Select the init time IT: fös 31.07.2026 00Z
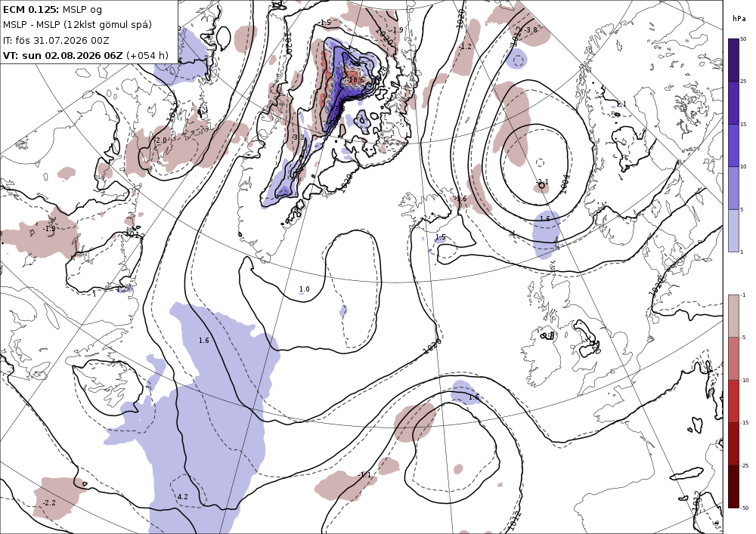Screen dimensions: 756x534 click(56, 41)
